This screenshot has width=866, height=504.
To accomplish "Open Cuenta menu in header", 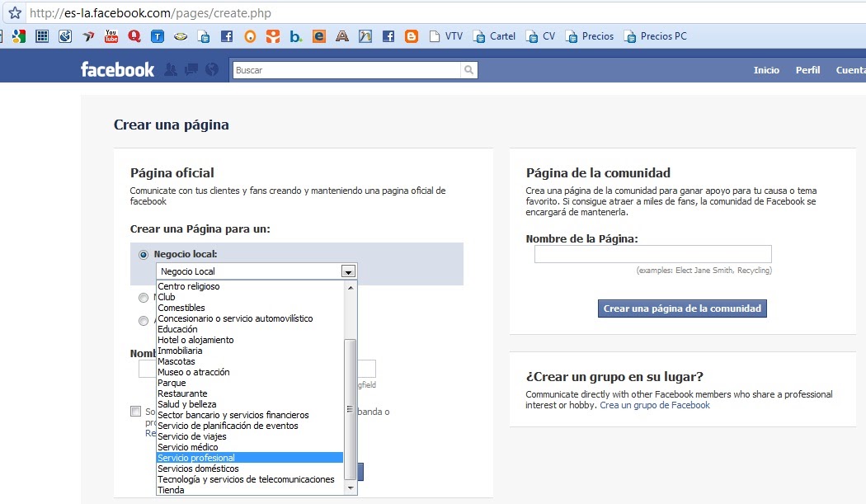I will pyautogui.click(x=850, y=70).
